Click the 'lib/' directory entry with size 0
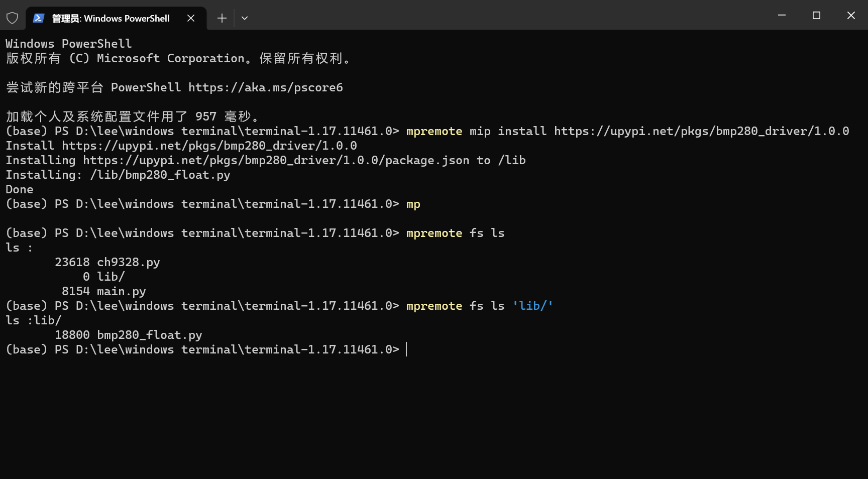The height and width of the screenshot is (479, 868). 104,277
